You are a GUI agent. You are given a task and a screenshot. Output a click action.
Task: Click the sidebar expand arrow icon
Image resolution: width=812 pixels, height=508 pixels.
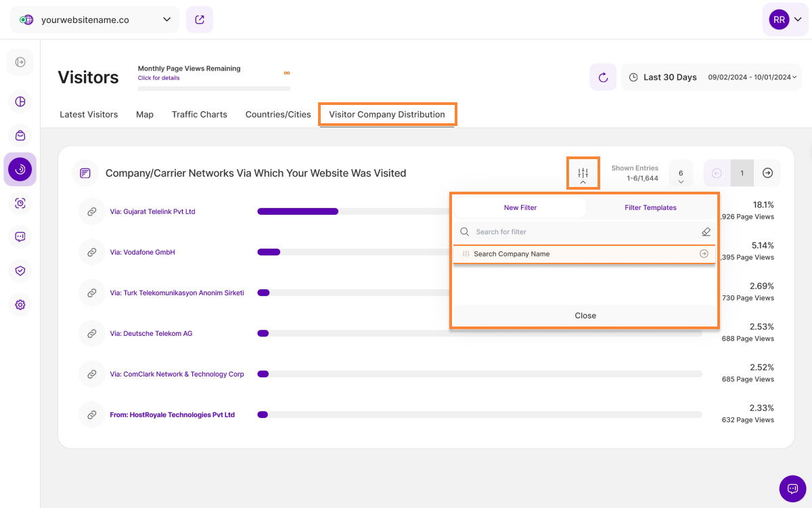pyautogui.click(x=20, y=62)
